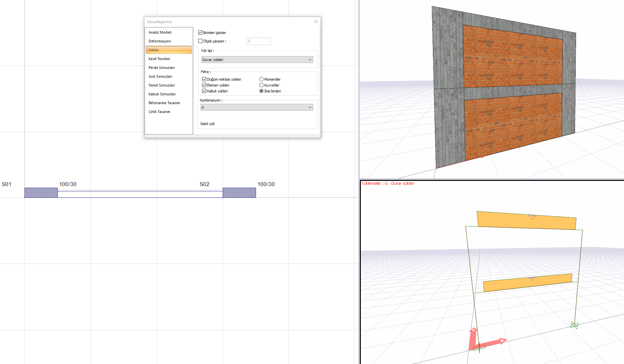Toggle the Düğüm noktası yükleri checkbox
The image size is (624, 364).
tap(204, 79)
